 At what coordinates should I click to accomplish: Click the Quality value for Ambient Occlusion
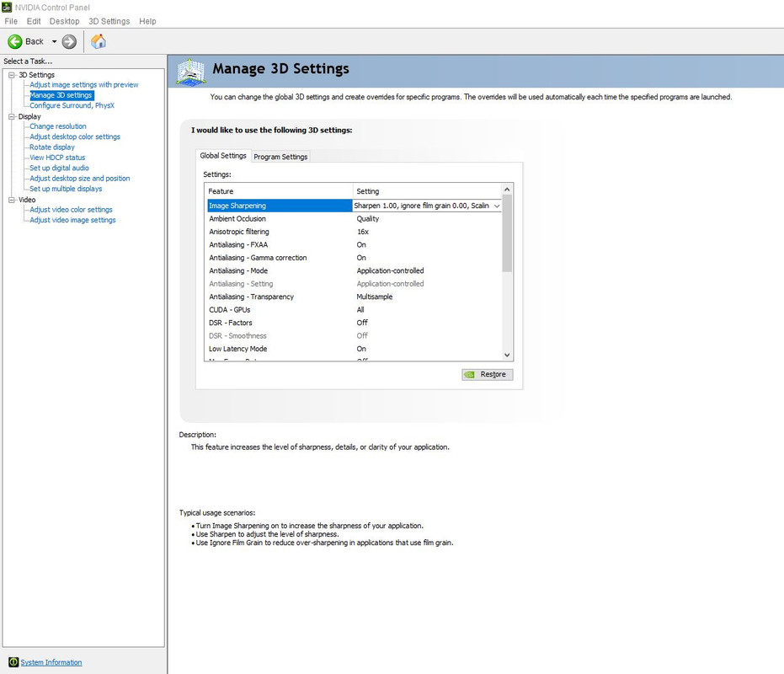367,219
